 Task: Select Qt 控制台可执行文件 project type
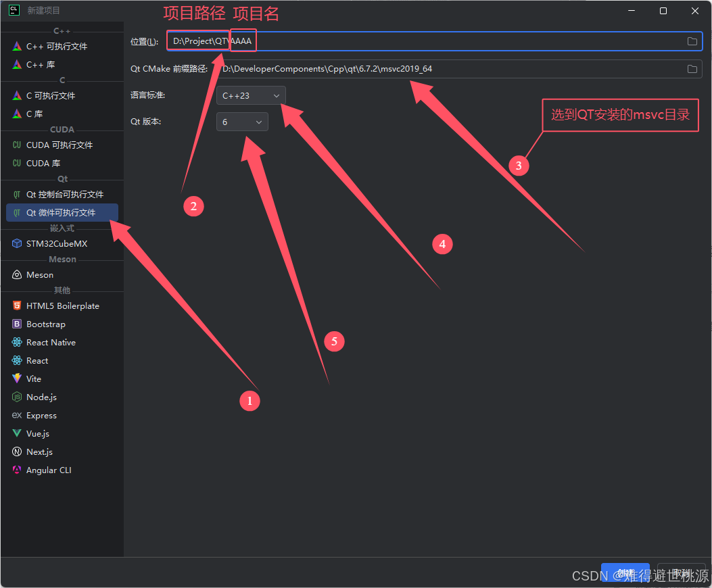pyautogui.click(x=62, y=195)
